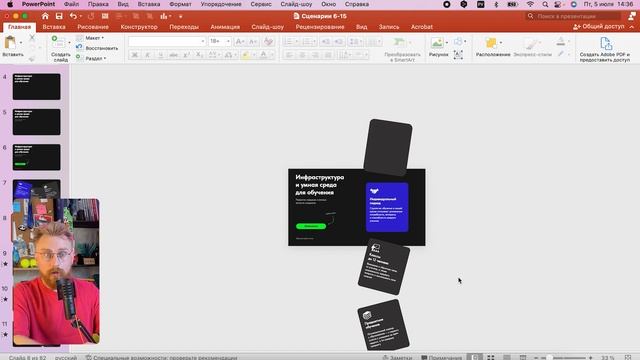Click the title Инфраструктура и умная среда
The width and height of the screenshot is (640, 360).
(x=320, y=185)
